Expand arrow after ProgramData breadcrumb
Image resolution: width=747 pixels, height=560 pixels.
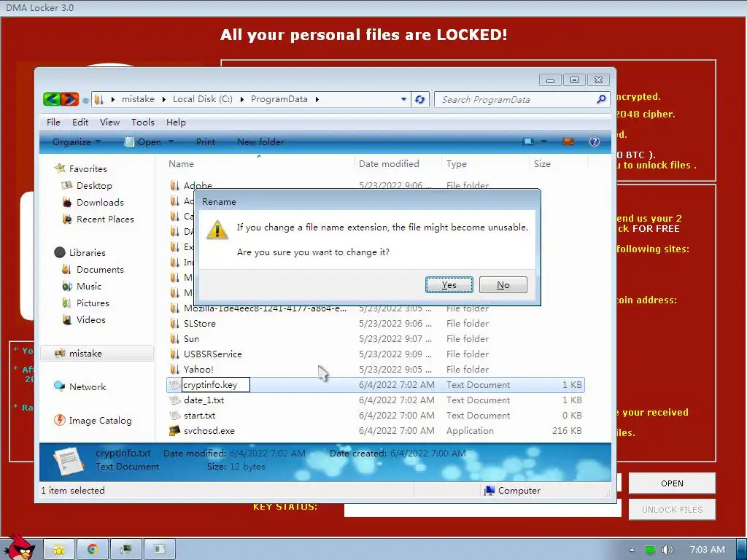(x=317, y=99)
